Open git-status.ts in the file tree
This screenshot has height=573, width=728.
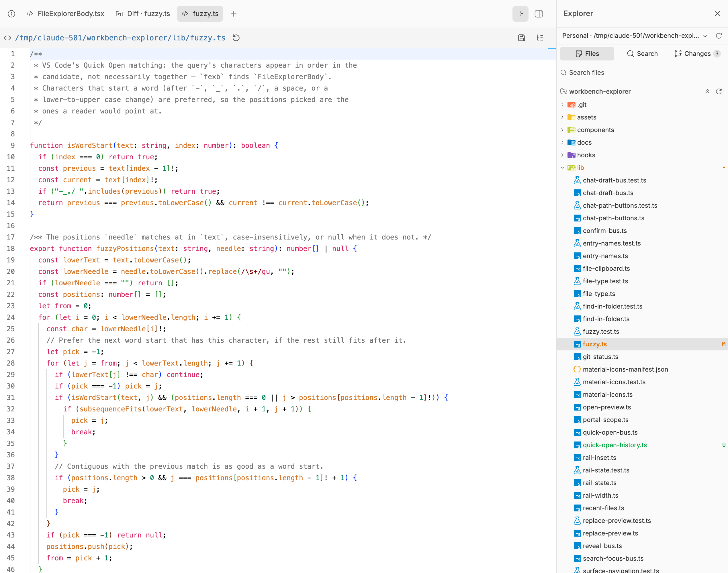coord(642,357)
